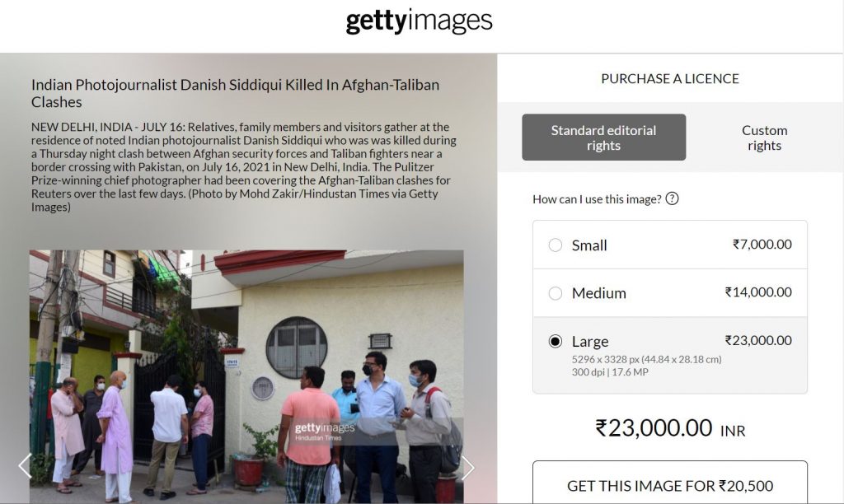Viewport: 844px width, 504px height.
Task: Click the Purchase a Licence heading
Action: coord(670,78)
